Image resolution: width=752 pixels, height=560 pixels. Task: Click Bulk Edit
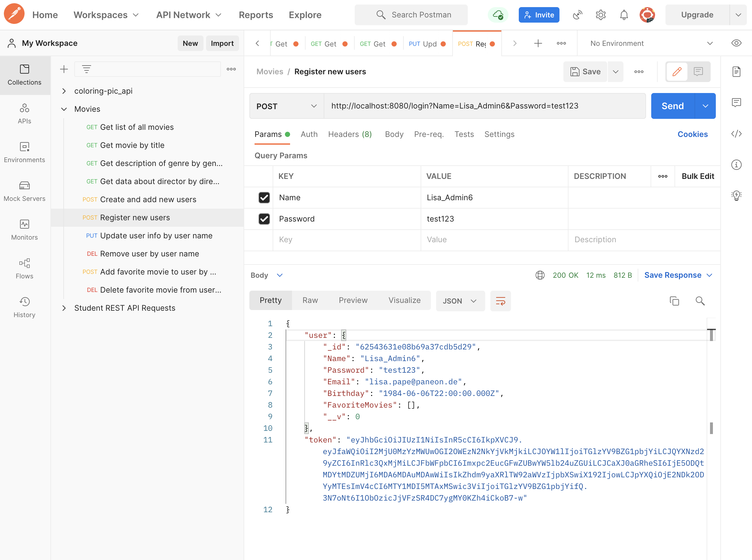coord(697,176)
